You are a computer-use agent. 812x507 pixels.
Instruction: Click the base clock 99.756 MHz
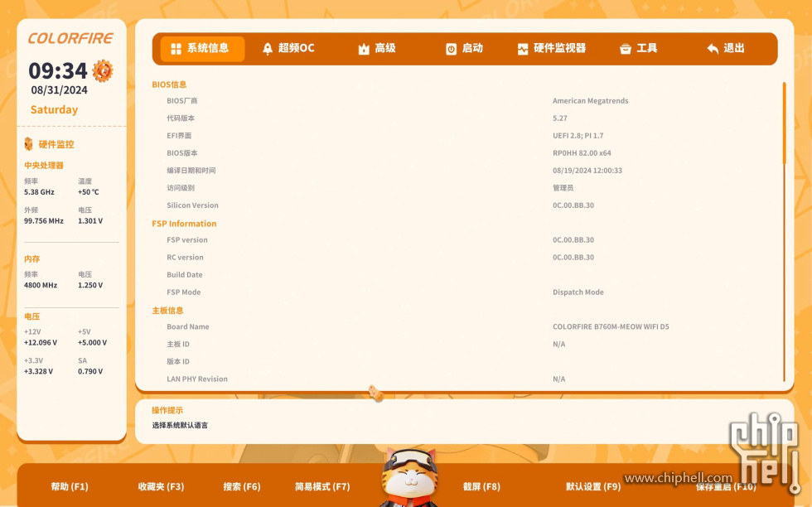[43, 221]
